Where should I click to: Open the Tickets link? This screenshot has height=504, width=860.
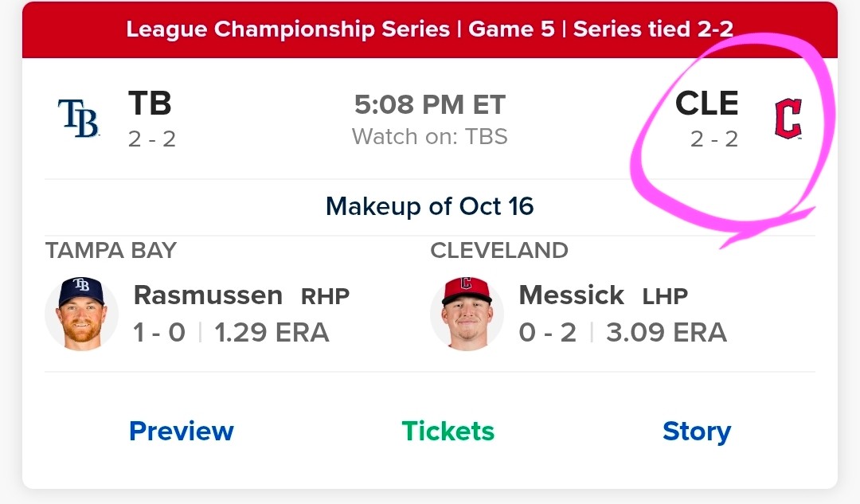[448, 431]
